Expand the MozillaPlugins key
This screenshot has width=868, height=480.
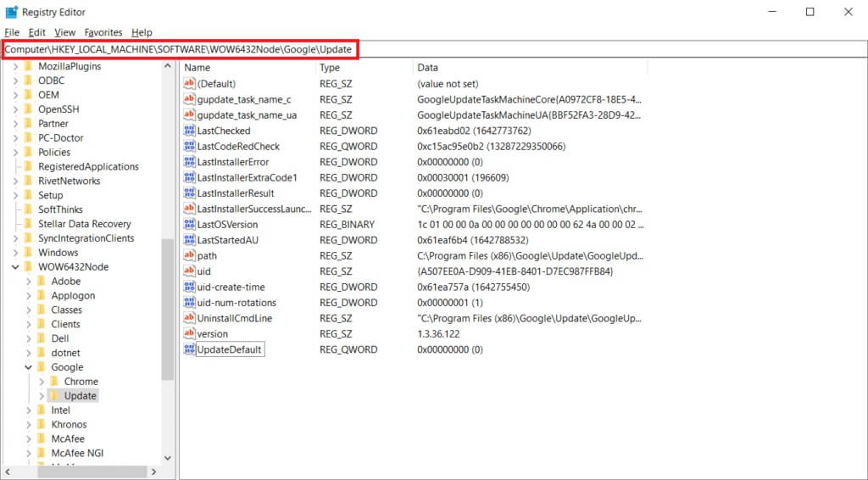pyautogui.click(x=15, y=66)
